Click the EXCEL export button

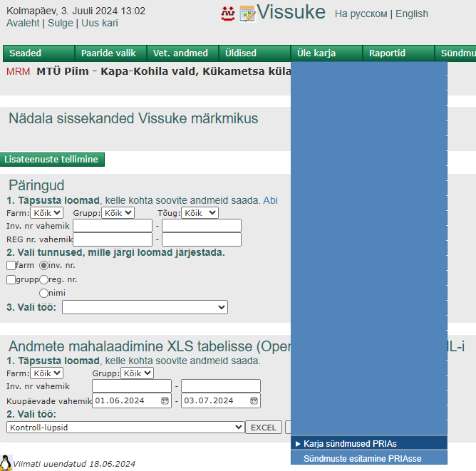[264, 428]
